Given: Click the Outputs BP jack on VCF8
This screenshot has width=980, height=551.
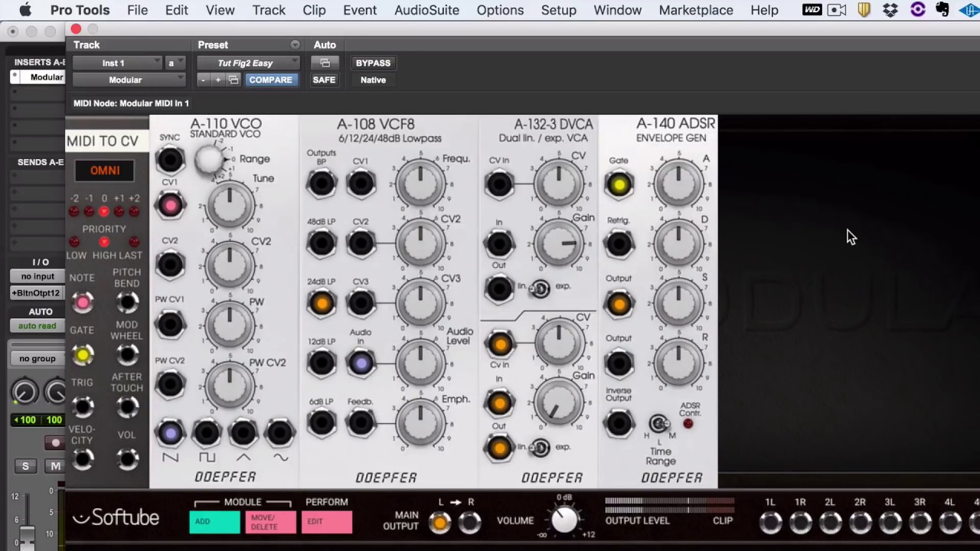Looking at the screenshot, I should click(322, 184).
